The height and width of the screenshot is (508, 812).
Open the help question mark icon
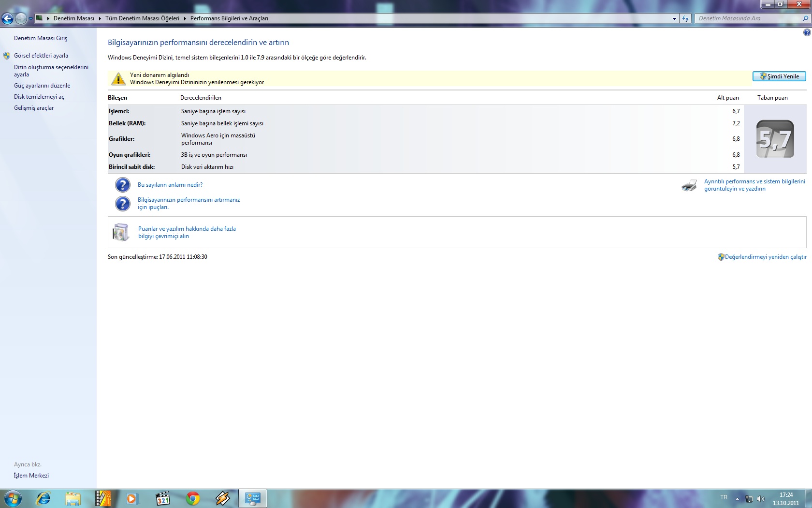(x=807, y=32)
